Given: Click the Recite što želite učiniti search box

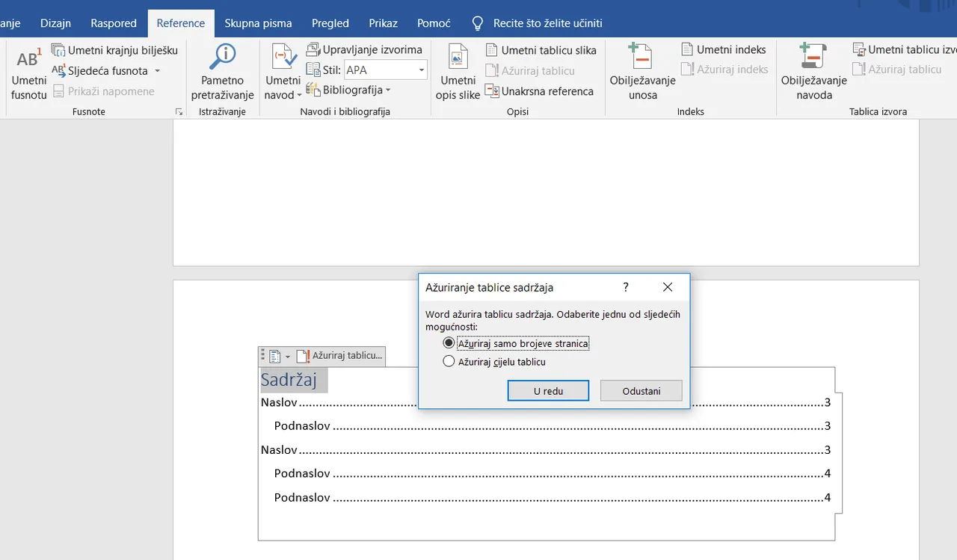Looking at the screenshot, I should 537,23.
